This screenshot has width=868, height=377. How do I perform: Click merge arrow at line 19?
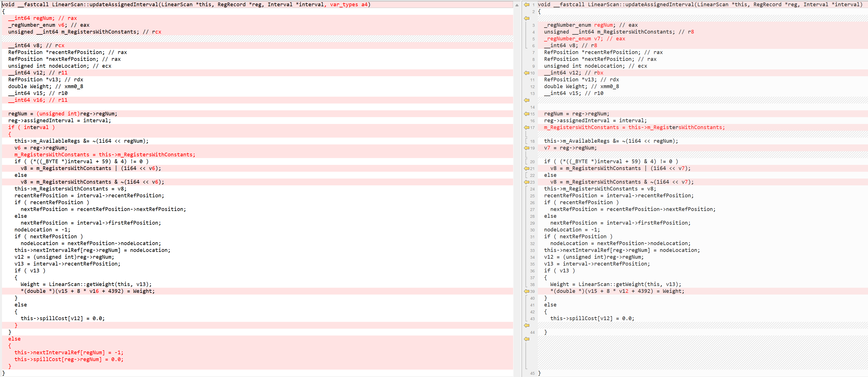point(526,148)
